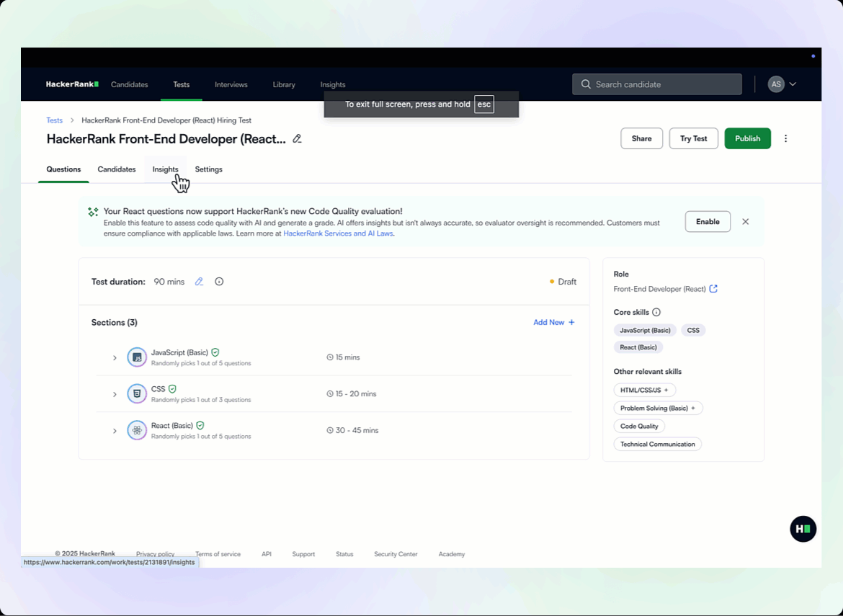Click the Try Test button
843x616 pixels.
click(x=693, y=138)
